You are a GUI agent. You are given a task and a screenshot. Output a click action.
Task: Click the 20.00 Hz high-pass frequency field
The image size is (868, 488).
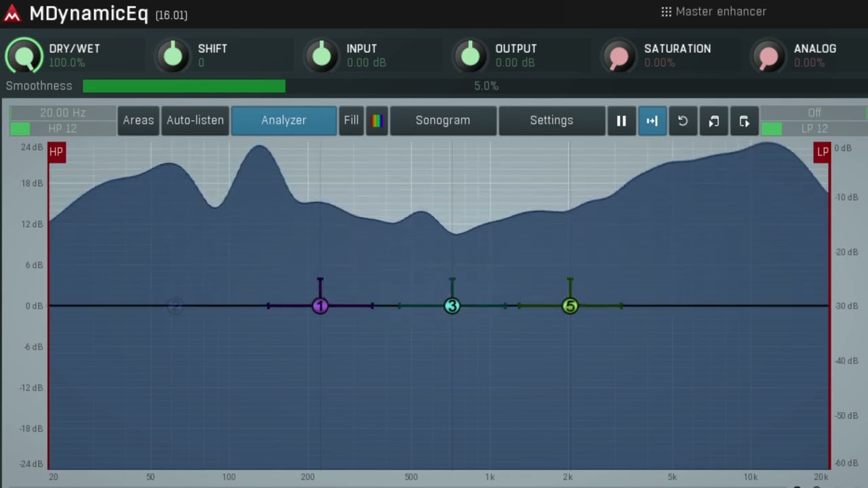point(62,113)
